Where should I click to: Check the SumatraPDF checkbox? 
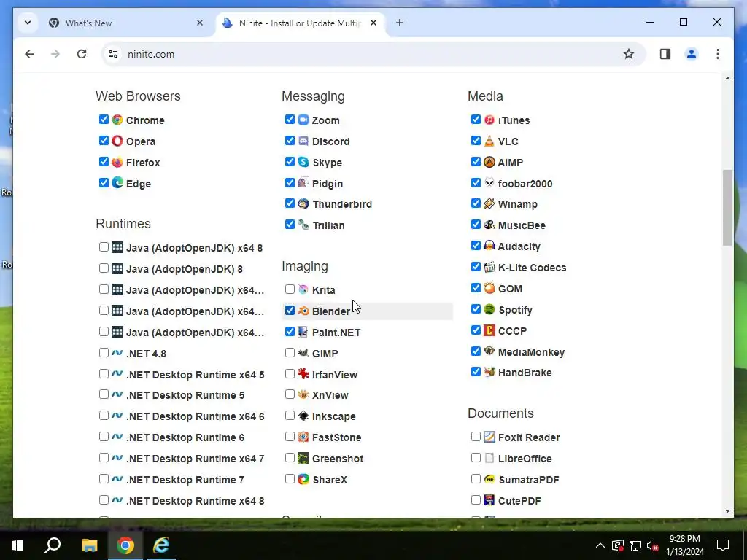click(476, 478)
